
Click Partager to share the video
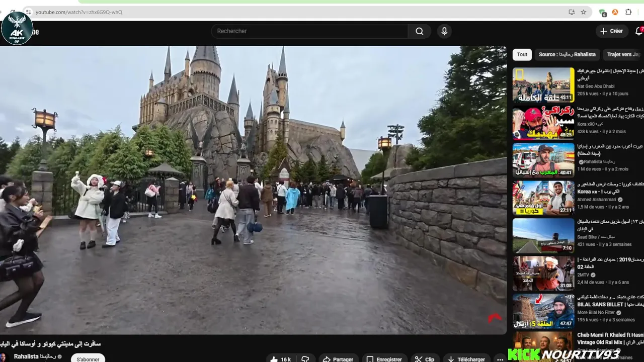pyautogui.click(x=338, y=359)
